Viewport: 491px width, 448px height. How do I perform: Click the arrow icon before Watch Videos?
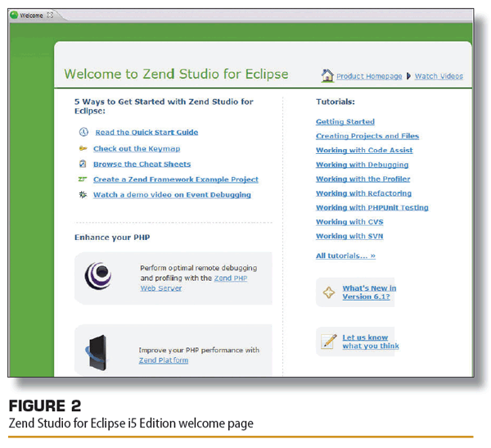tap(408, 76)
